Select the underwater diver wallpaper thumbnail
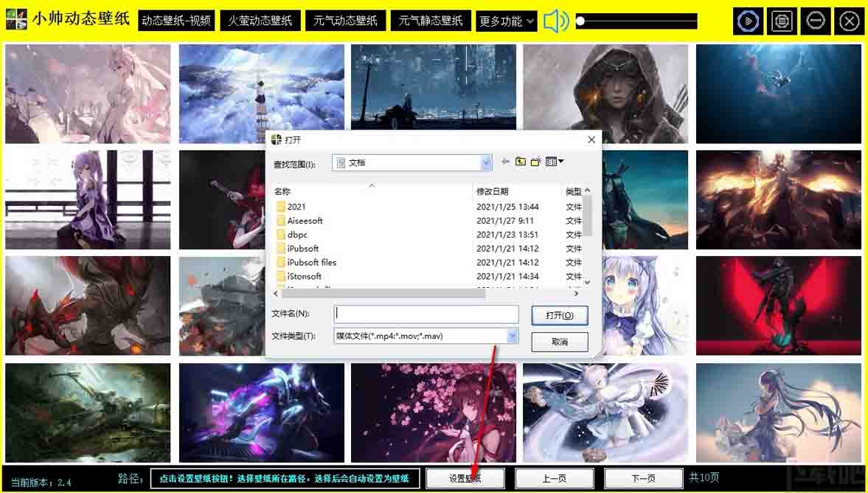 click(779, 94)
